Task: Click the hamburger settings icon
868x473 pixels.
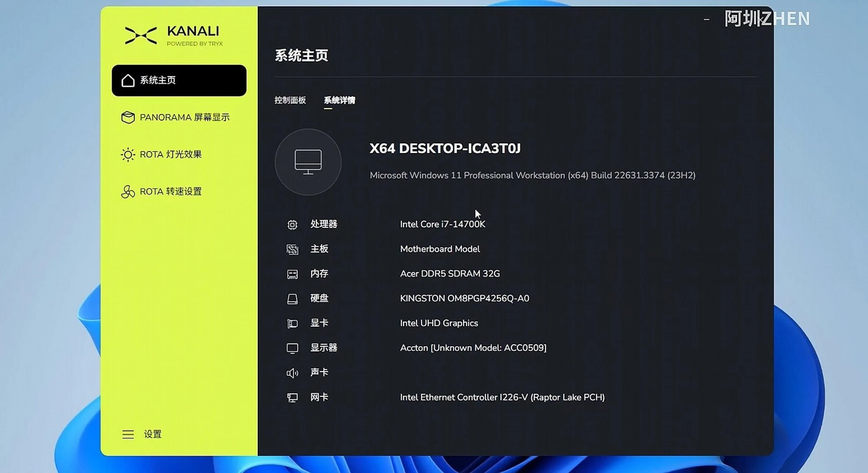Action: pos(128,435)
